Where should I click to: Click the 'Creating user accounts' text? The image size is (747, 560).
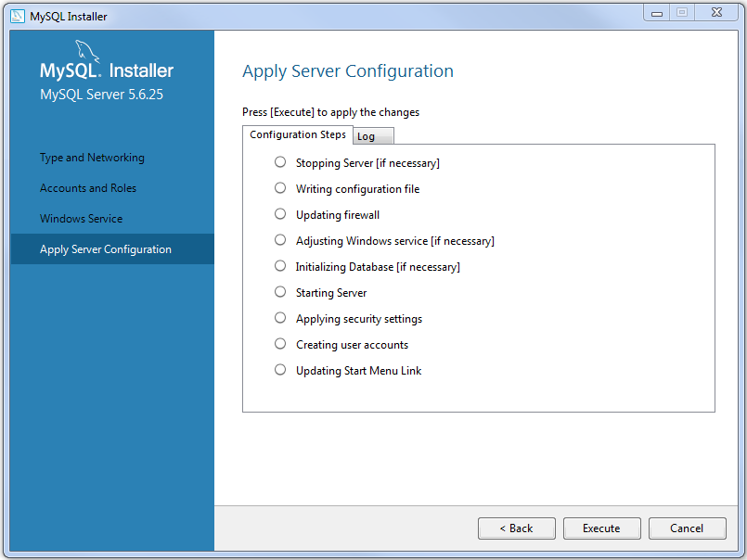click(352, 345)
